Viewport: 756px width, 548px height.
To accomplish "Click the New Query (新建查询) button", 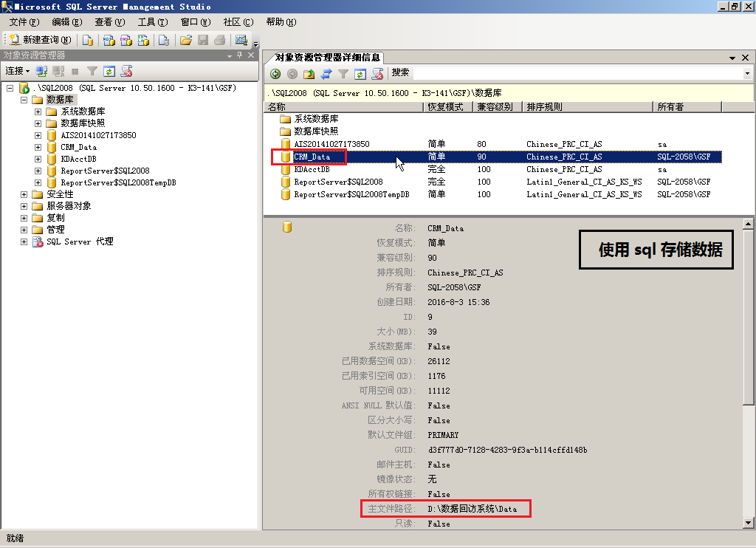I will [41, 40].
